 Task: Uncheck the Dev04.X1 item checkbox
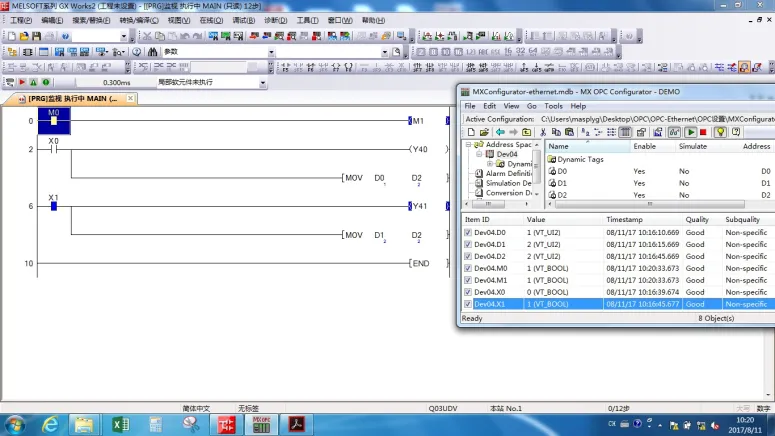[468, 304]
